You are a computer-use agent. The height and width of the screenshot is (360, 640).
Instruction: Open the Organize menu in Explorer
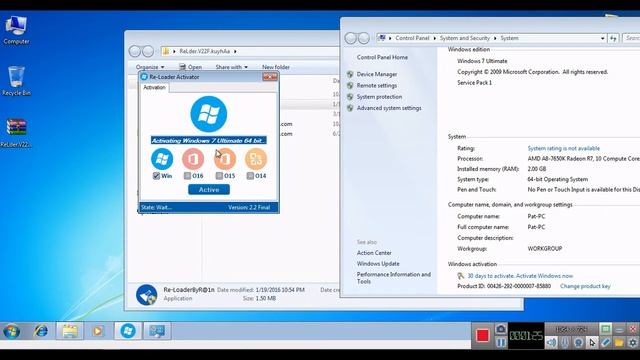150,67
